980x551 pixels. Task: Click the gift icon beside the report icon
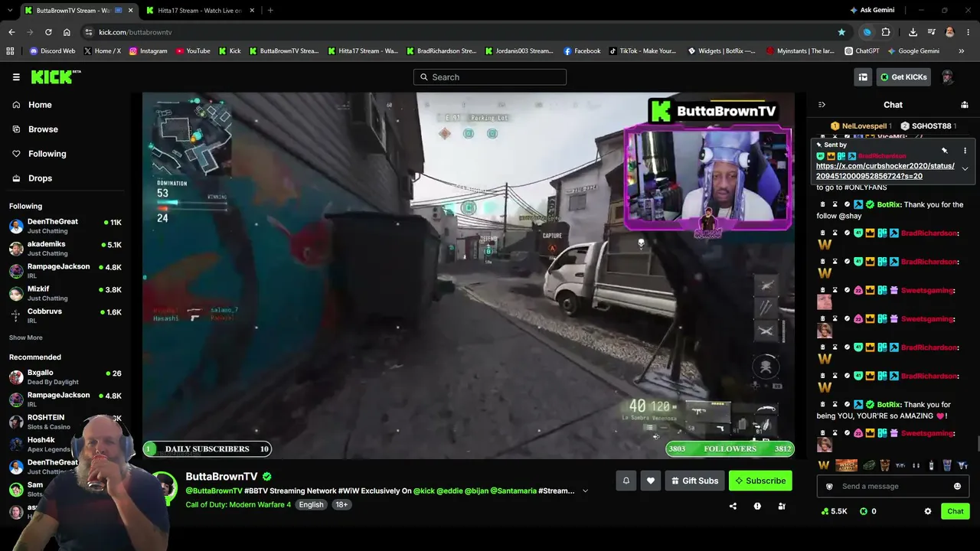pyautogui.click(x=782, y=506)
